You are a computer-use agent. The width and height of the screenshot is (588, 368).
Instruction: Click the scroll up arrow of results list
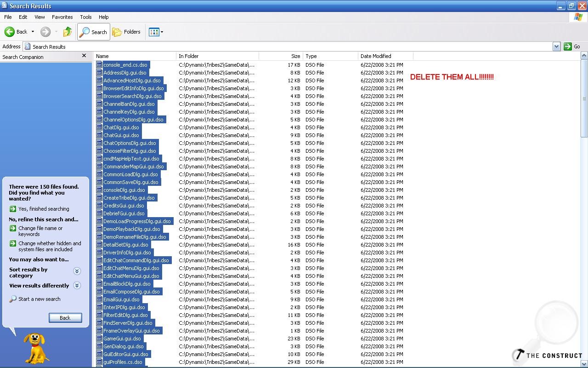[x=584, y=56]
